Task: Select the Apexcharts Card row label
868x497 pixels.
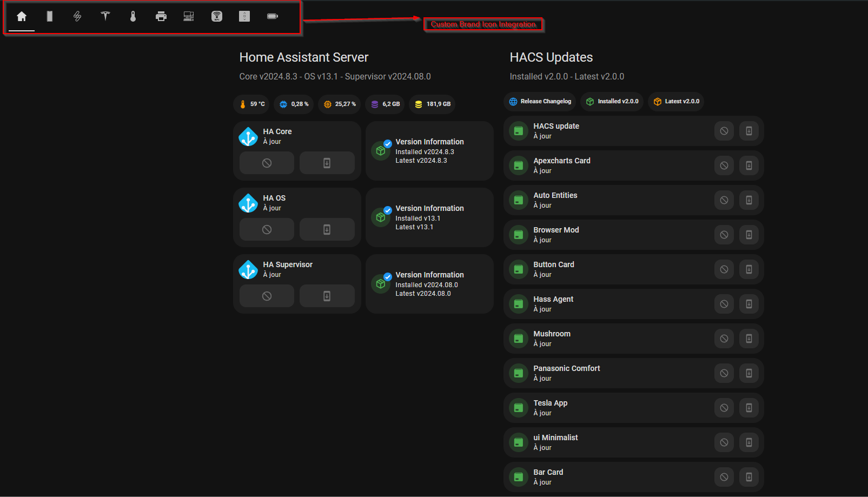Action: tap(561, 161)
